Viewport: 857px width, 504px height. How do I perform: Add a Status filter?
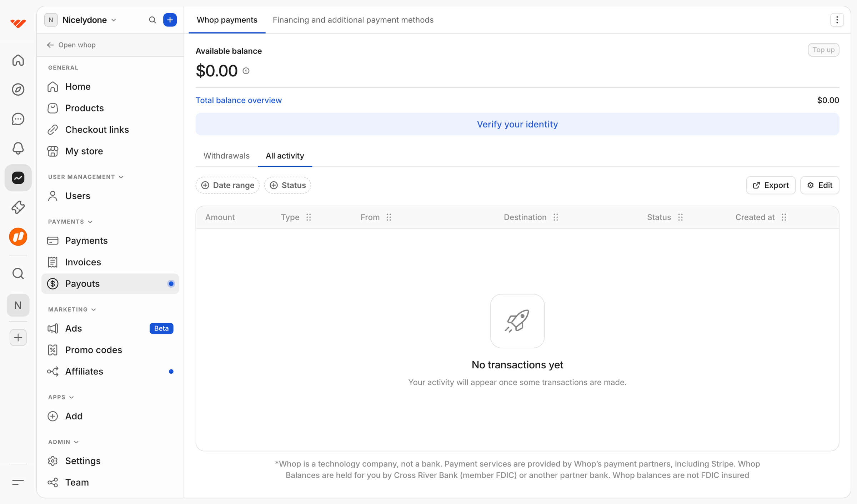pyautogui.click(x=288, y=185)
